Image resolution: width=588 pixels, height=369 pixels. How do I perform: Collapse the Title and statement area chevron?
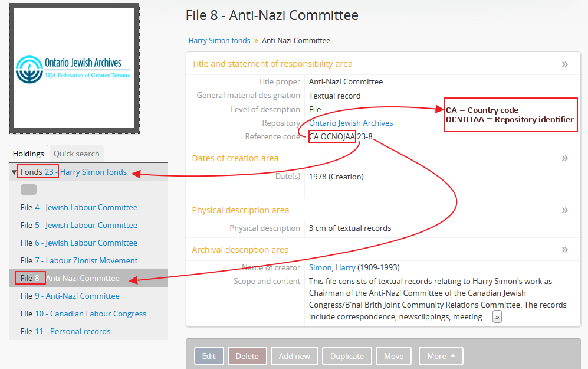[564, 64]
